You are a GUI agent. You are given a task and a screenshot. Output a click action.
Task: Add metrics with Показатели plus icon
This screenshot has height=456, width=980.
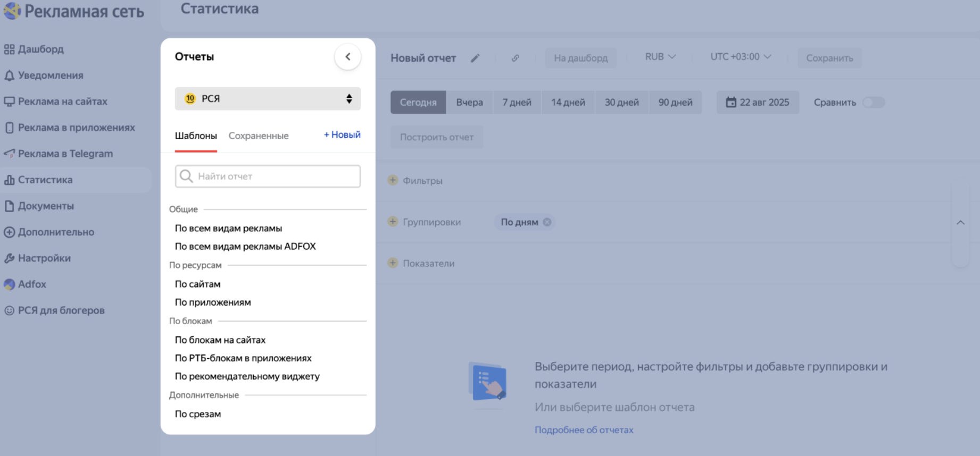tap(393, 263)
